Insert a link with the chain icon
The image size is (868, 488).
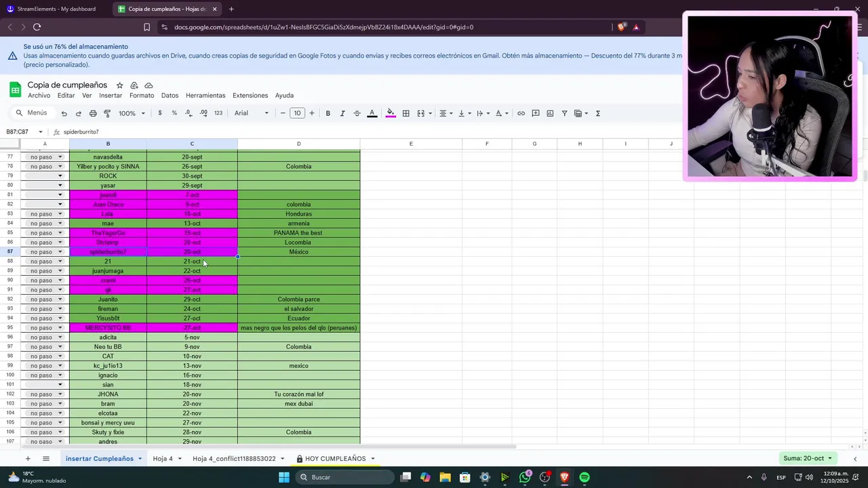pyautogui.click(x=521, y=113)
